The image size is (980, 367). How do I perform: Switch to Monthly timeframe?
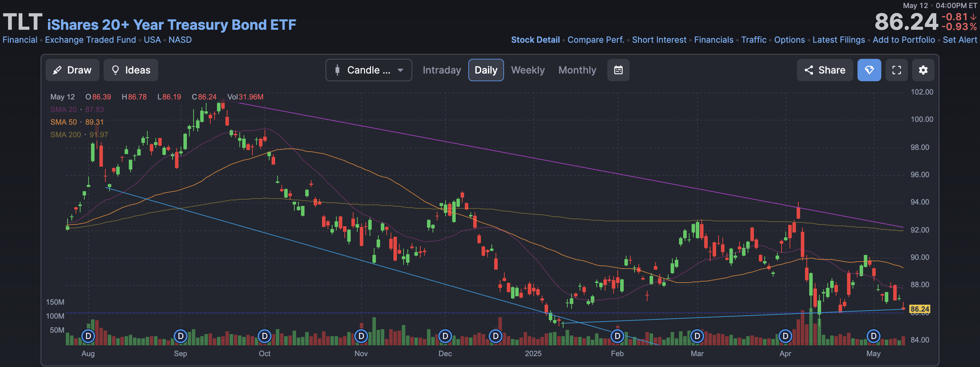[577, 70]
